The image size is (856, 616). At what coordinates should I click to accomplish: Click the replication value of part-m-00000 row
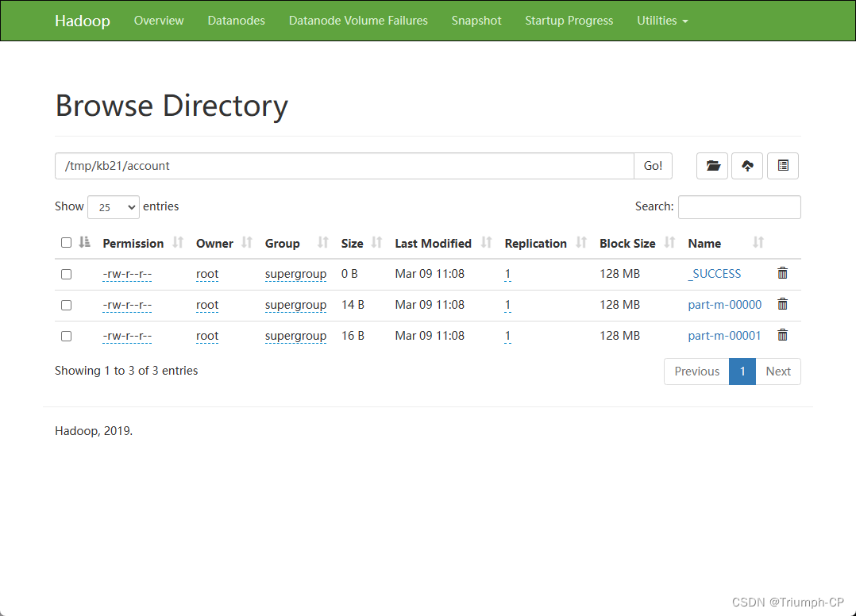[507, 305]
